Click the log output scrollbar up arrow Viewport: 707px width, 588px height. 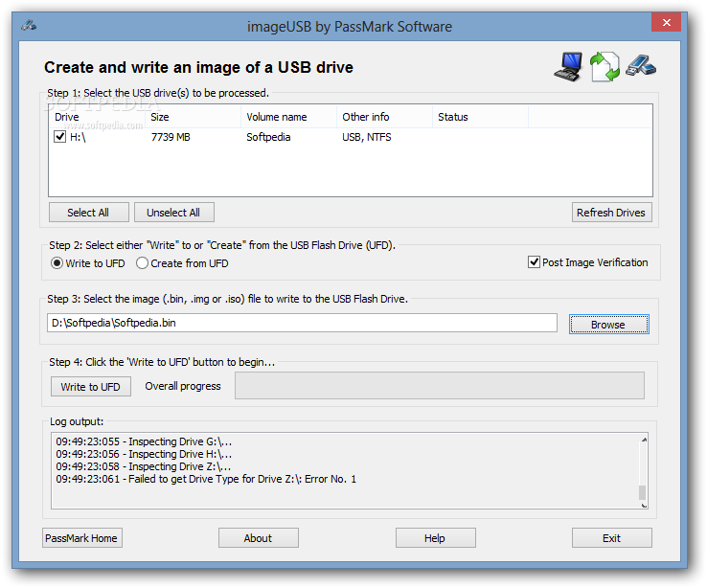(644, 440)
